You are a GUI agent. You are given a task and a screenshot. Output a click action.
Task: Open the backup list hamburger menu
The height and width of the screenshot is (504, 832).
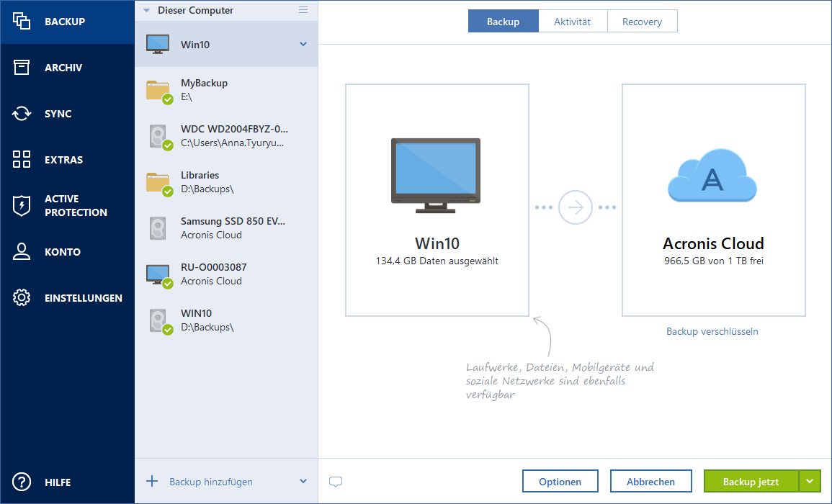[303, 10]
